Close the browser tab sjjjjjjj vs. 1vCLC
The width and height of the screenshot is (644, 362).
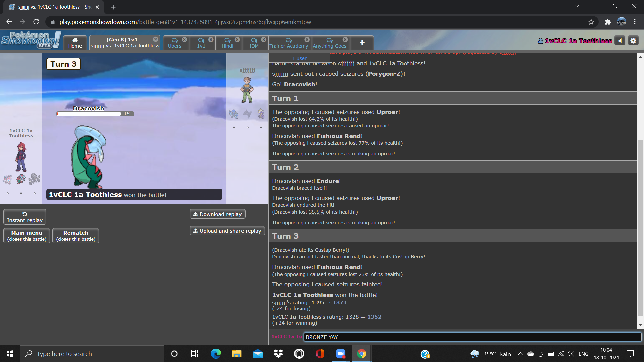(x=97, y=7)
